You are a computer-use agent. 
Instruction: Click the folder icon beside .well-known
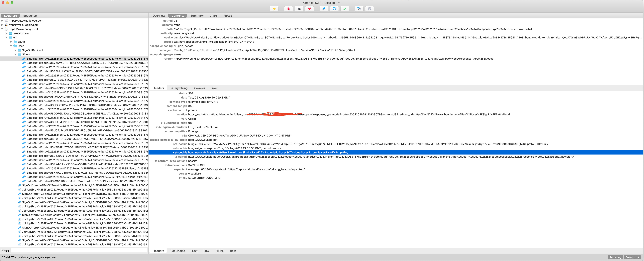[x=11, y=33]
